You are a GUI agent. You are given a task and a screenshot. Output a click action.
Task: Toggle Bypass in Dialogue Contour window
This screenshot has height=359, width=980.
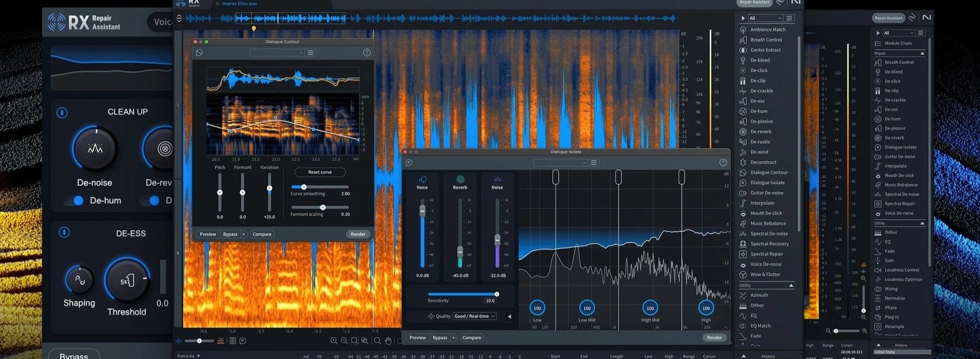(230, 234)
